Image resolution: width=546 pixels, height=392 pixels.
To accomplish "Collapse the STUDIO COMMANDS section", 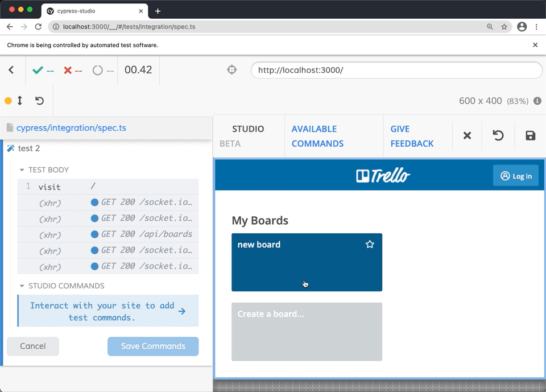I will point(22,286).
